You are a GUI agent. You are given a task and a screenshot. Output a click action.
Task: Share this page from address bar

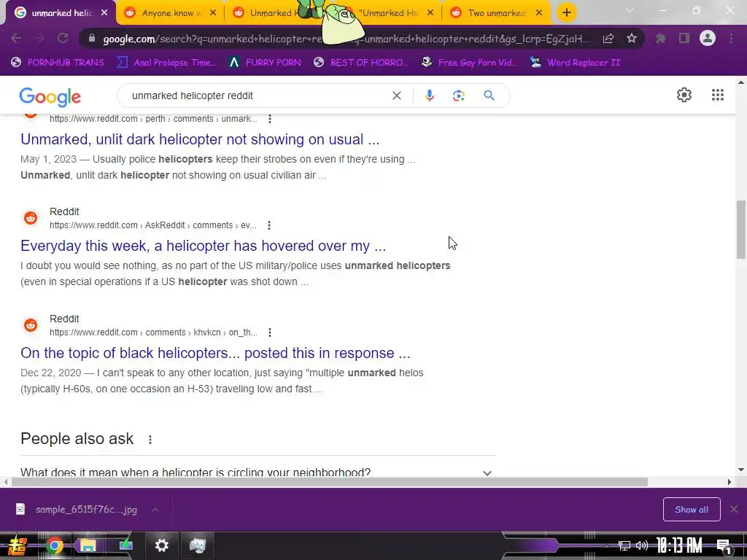click(x=608, y=39)
